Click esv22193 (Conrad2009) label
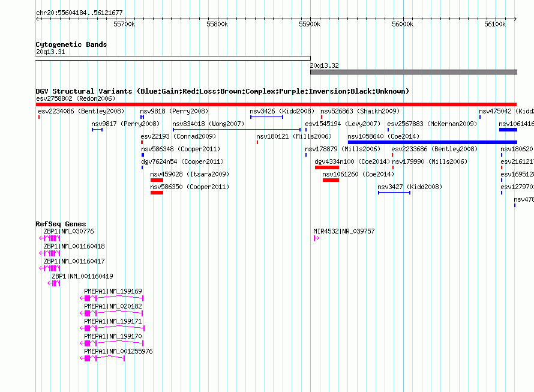The width and height of the screenshot is (534, 392). (178, 136)
